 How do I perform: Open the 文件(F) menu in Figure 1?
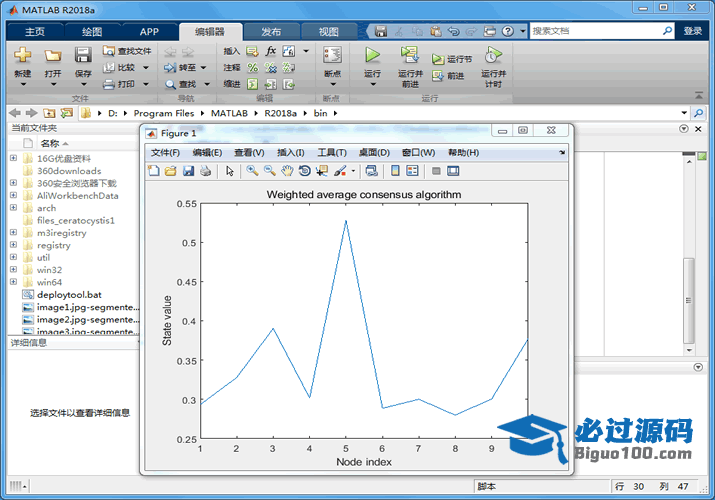click(165, 153)
